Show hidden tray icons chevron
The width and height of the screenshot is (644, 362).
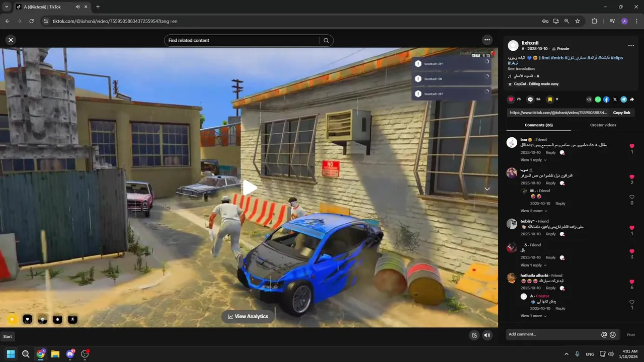click(x=566, y=354)
